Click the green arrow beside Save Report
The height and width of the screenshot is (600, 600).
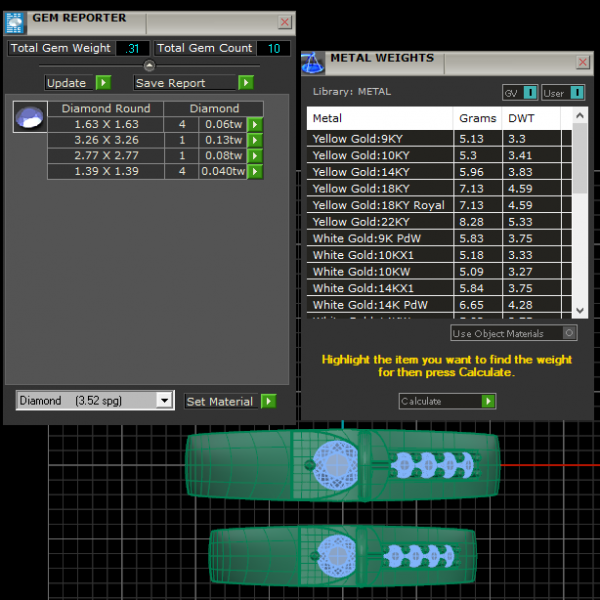click(x=246, y=83)
